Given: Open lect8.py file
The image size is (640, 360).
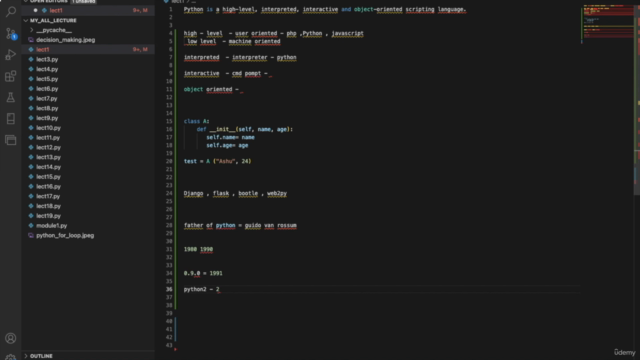Looking at the screenshot, I should click(47, 108).
